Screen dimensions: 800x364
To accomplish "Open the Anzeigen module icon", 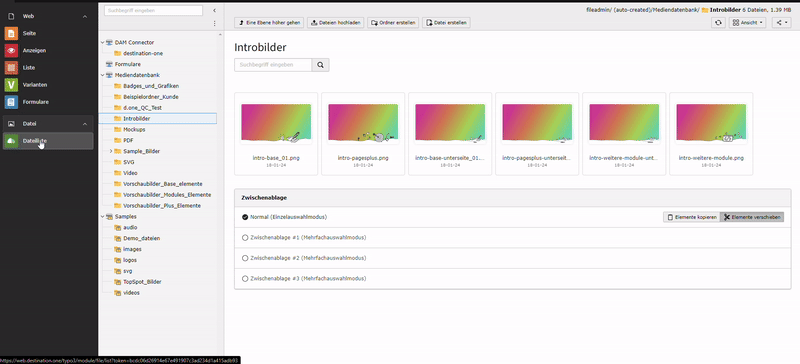I will click(x=11, y=51).
